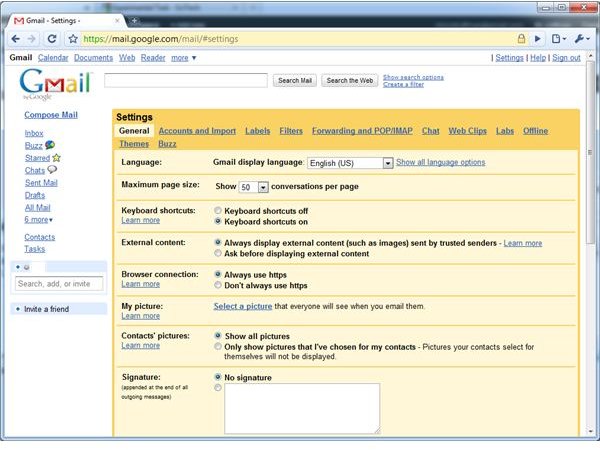The image size is (600, 450).
Task: Open the Drafts folder
Action: pyautogui.click(x=35, y=195)
